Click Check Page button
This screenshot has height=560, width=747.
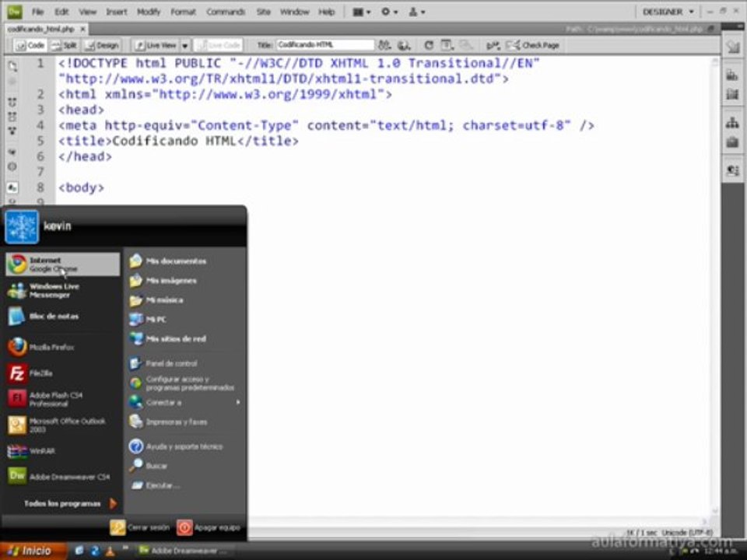point(532,45)
